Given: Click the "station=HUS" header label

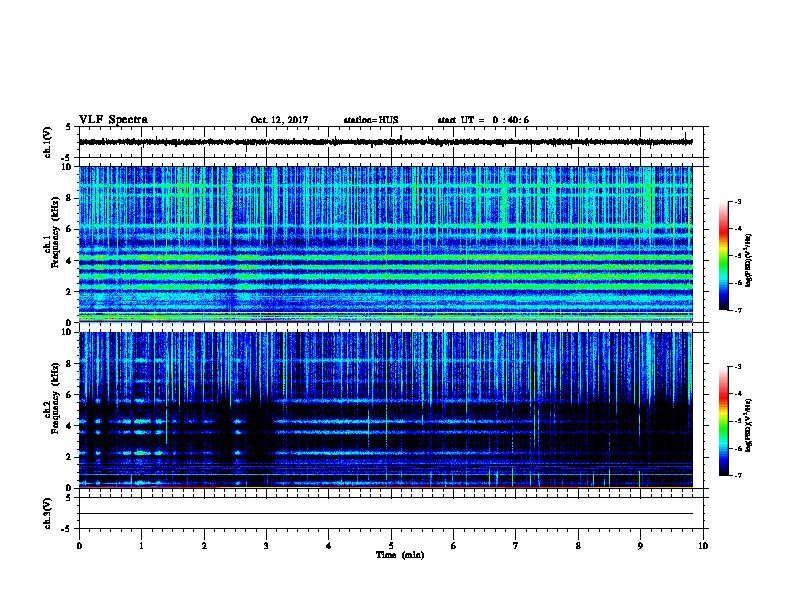Looking at the screenshot, I should point(371,120).
